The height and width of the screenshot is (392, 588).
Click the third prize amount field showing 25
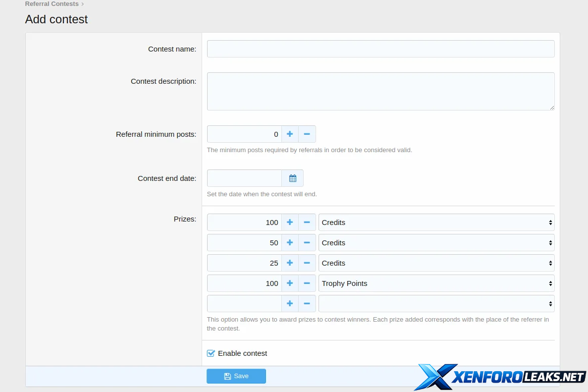244,263
